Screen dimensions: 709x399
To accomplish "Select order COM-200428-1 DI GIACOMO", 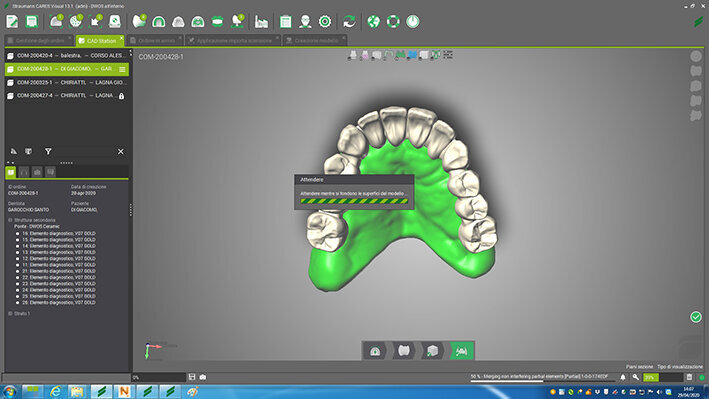I will point(67,69).
